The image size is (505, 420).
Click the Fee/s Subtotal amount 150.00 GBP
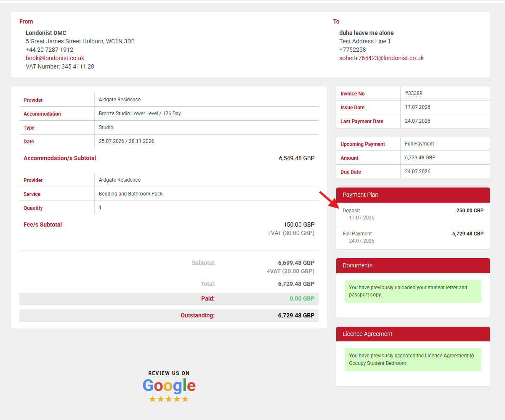point(299,225)
